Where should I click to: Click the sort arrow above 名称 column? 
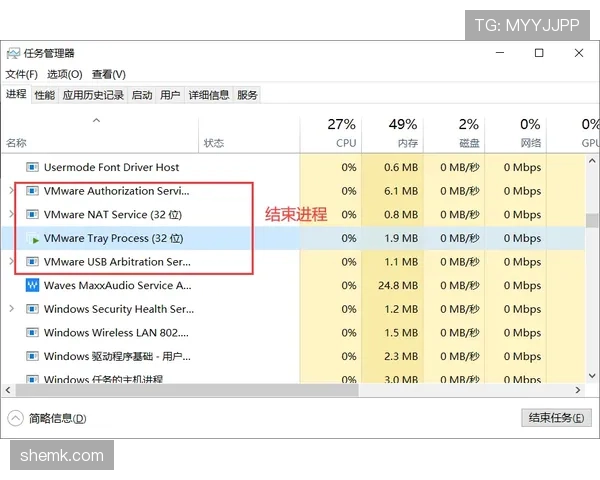coord(96,120)
